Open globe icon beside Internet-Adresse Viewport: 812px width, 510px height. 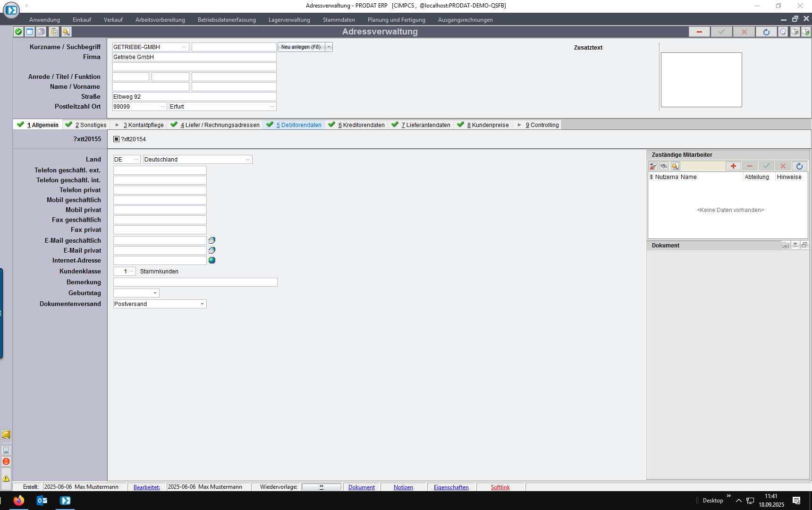pyautogui.click(x=212, y=260)
